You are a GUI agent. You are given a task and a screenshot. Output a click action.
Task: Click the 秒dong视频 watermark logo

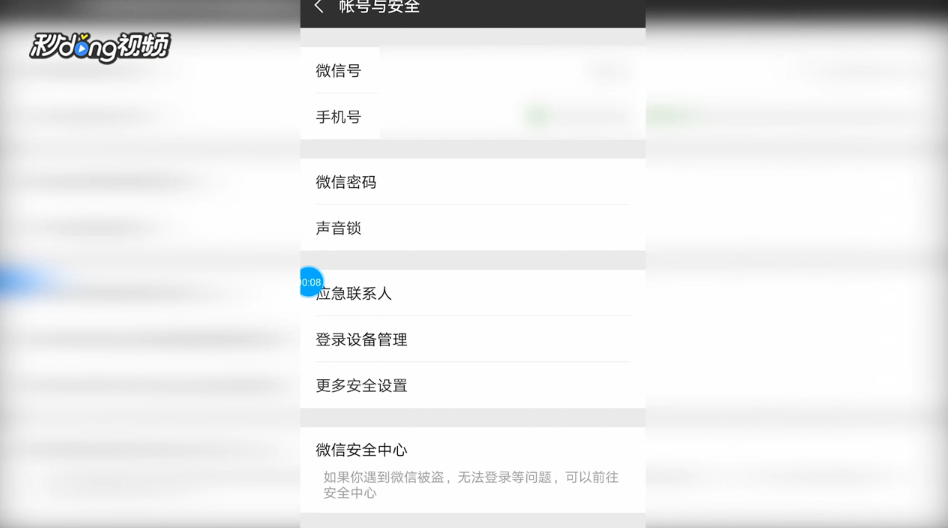[x=100, y=47]
